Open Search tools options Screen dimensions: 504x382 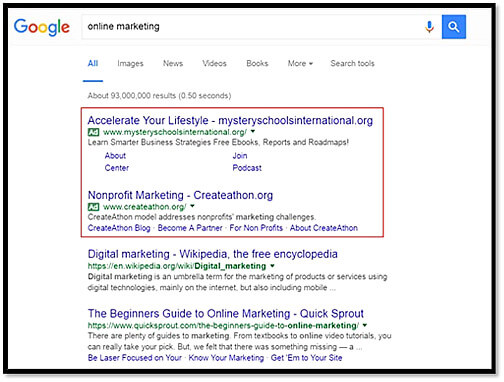[352, 63]
